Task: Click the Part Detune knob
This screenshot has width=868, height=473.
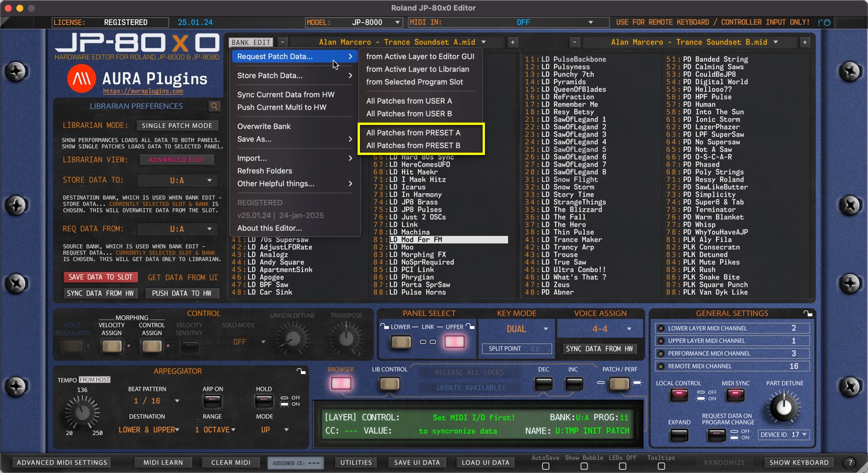Action: click(784, 407)
